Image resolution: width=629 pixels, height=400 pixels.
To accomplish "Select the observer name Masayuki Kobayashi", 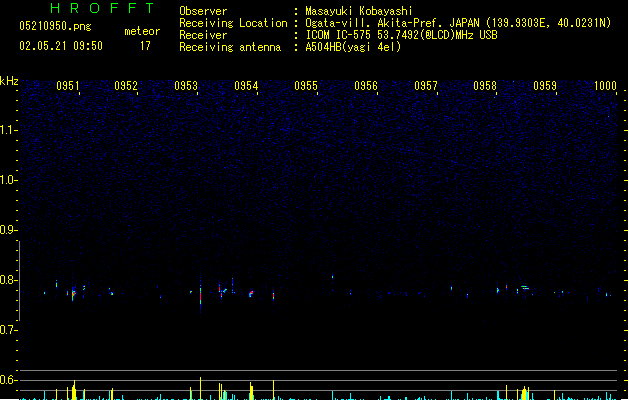I will pyautogui.click(x=359, y=11).
